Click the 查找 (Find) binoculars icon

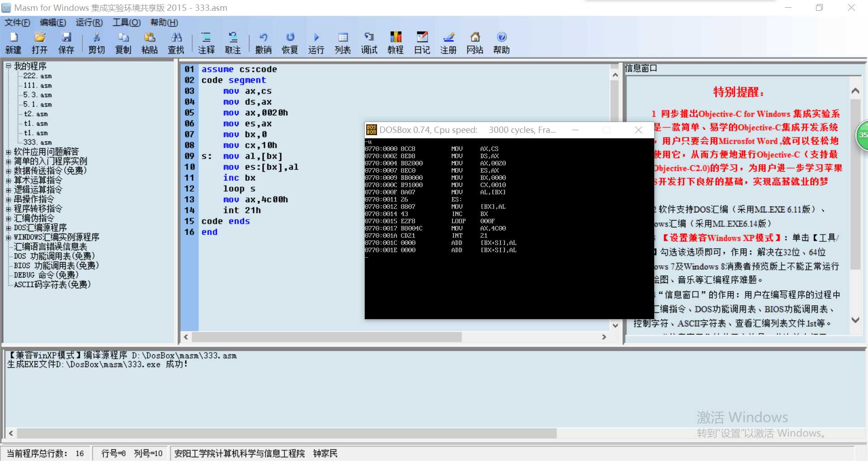176,37
